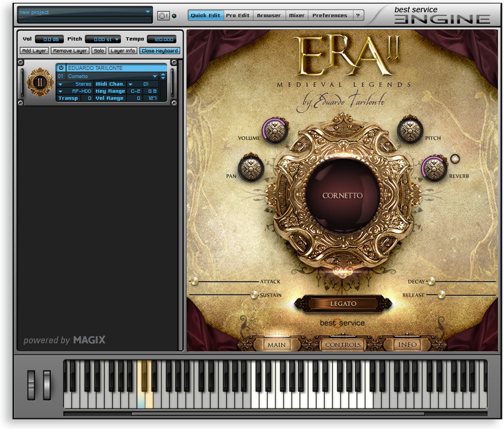
Task: Toggle the LEGATO button
Action: [343, 304]
